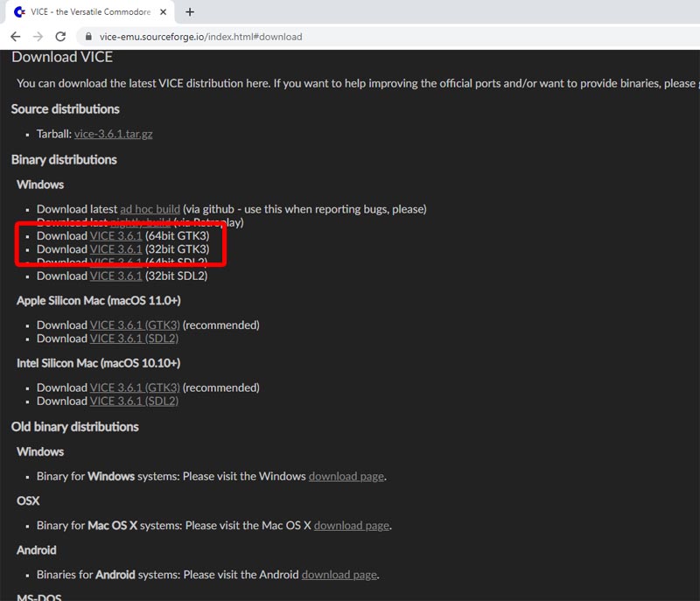Close the VICE browser tab
The image size is (700, 601).
164,12
